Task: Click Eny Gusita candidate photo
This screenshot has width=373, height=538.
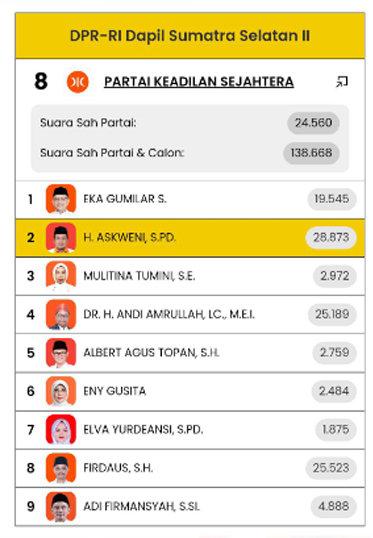Action: (x=61, y=391)
